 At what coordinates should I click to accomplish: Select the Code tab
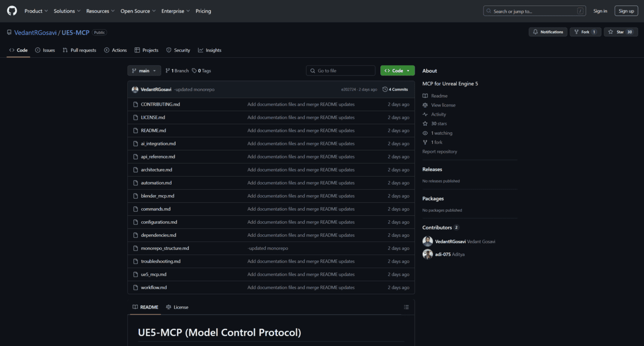tap(18, 50)
